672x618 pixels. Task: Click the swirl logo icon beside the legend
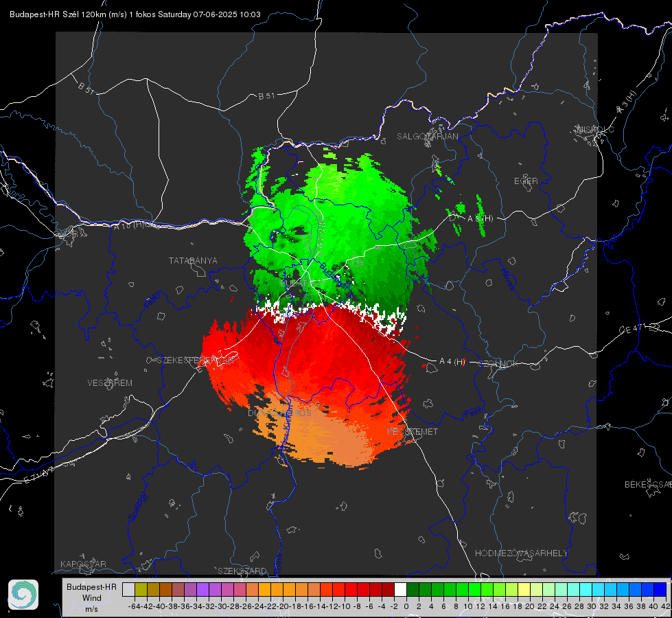click(x=23, y=595)
